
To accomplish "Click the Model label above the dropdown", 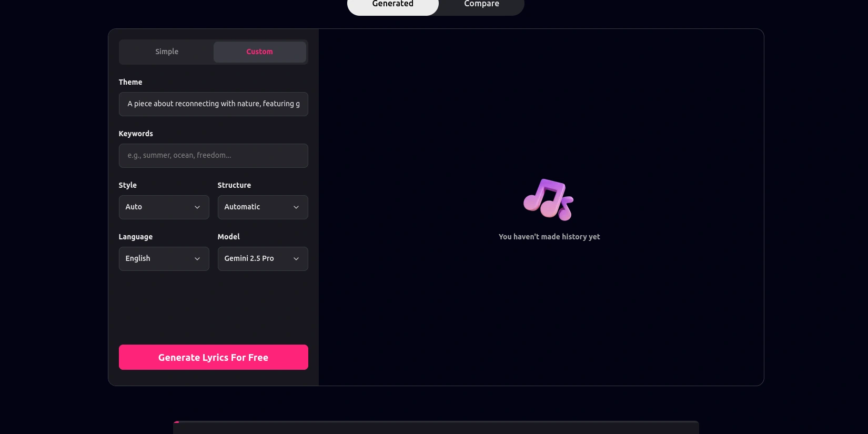I will (228, 237).
